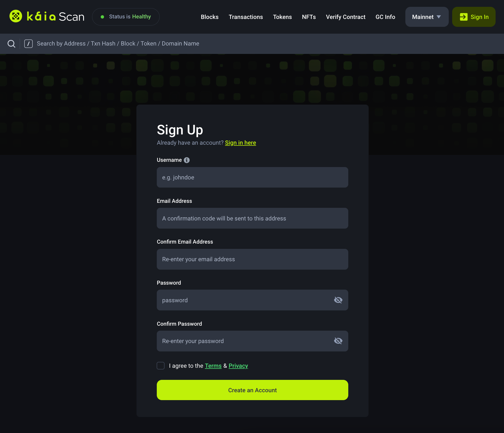Click the Username info icon
504x433 pixels.
coord(187,160)
